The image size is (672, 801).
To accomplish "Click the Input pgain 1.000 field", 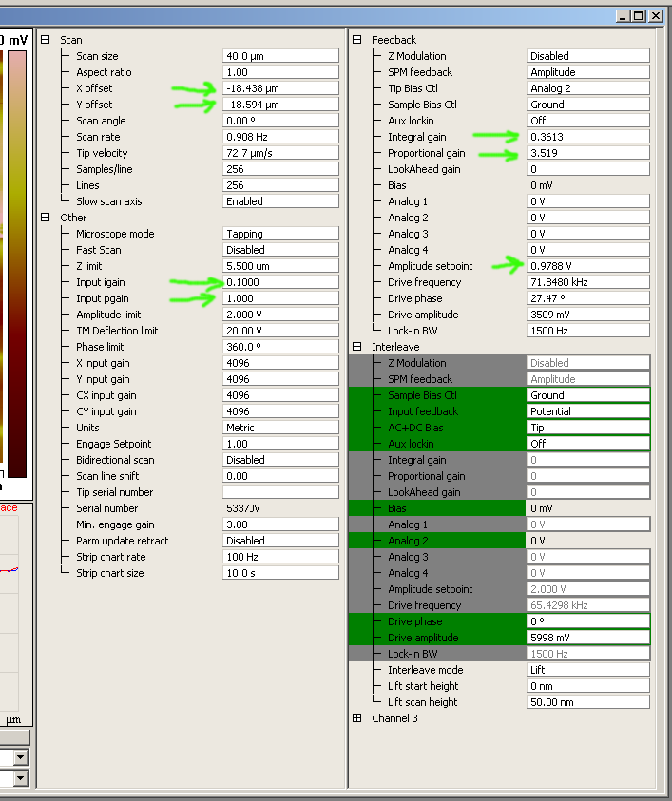I will click(x=280, y=298).
